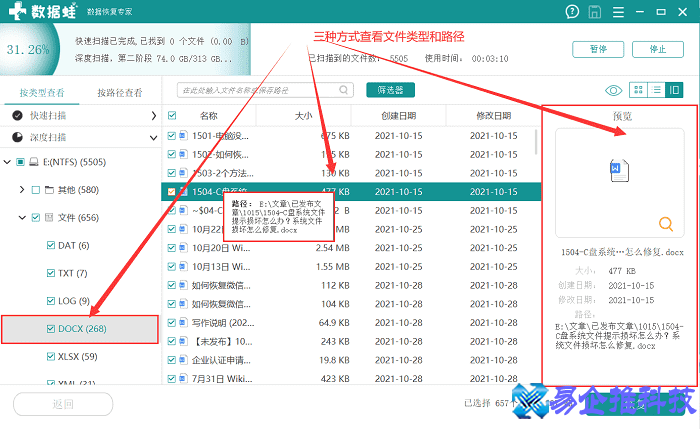
Task: Sort by 创建日期 column header
Action: click(x=399, y=116)
